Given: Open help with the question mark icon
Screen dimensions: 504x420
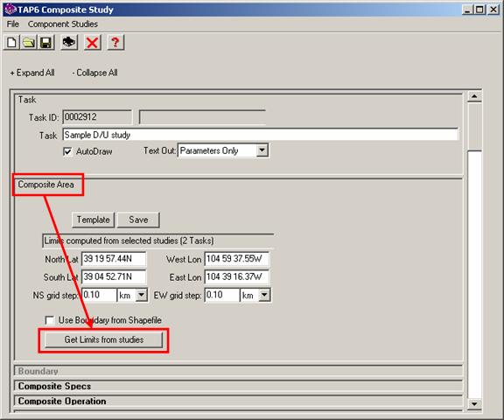Looking at the screenshot, I should (x=115, y=42).
